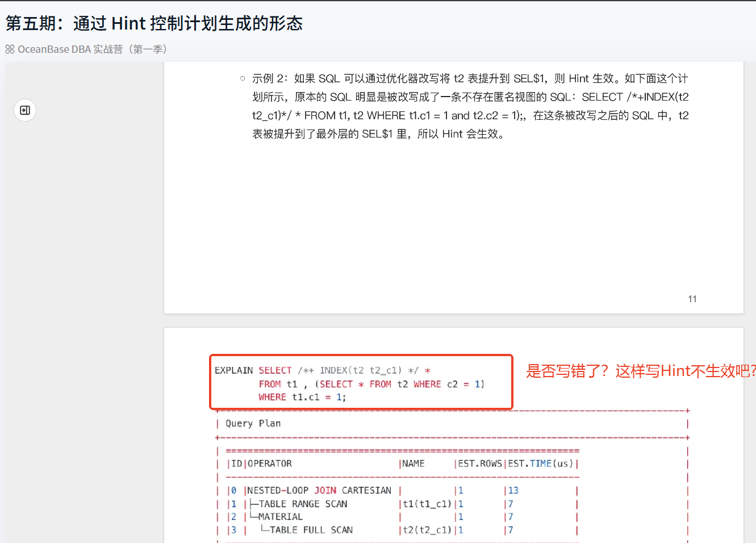The width and height of the screenshot is (756, 543).
Task: Select the TABLE RANGE SCAN operator row
Action: 302,504
